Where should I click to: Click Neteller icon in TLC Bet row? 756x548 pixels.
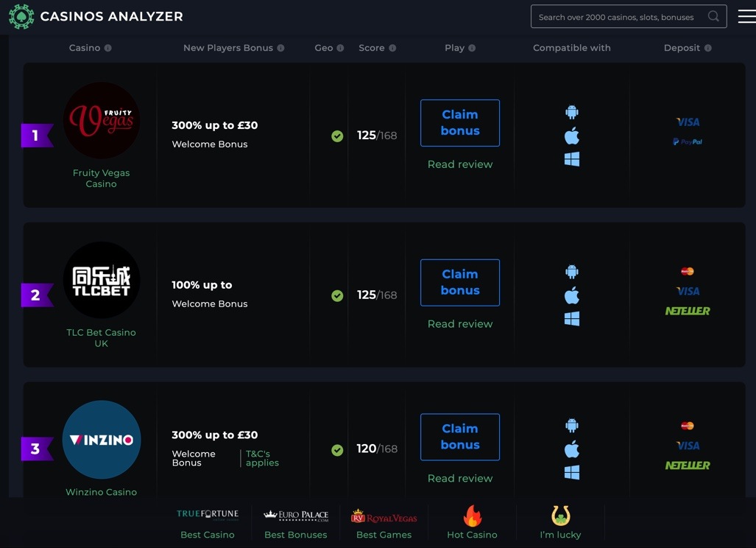688,311
